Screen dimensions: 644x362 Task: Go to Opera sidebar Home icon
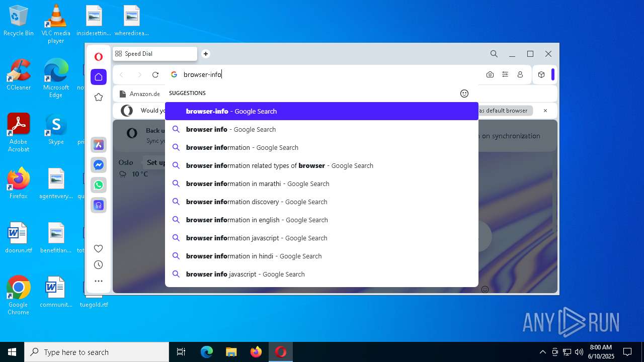(99, 76)
